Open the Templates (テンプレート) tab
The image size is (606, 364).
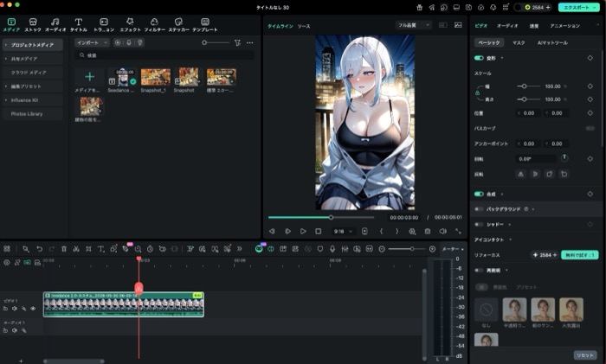click(x=205, y=25)
